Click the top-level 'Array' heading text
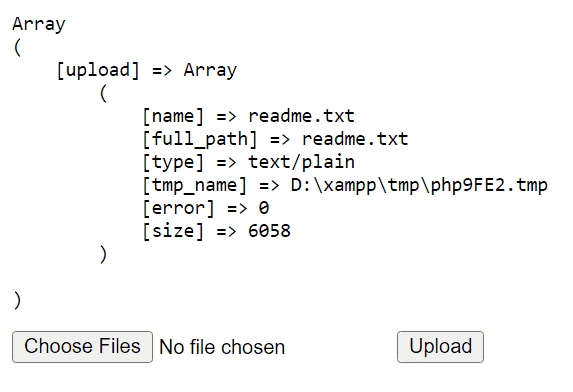The height and width of the screenshot is (392, 573). 39,24
